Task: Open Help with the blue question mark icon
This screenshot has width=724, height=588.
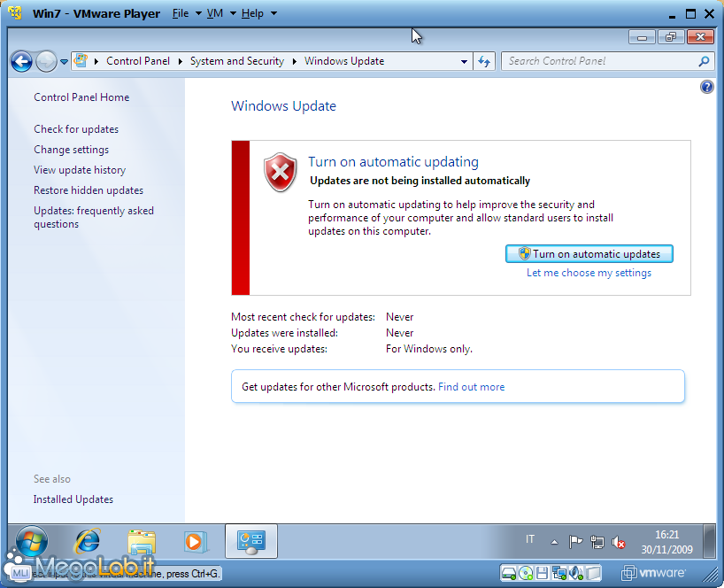Action: point(706,87)
